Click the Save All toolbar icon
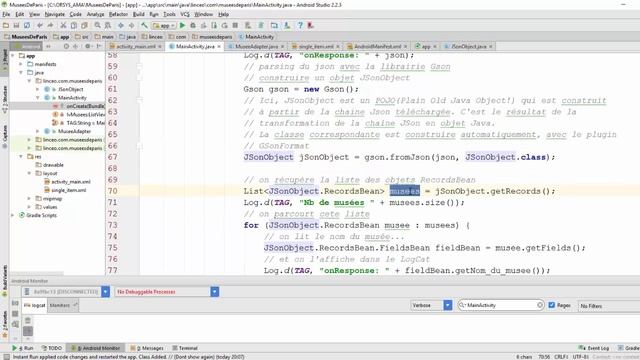 pyautogui.click(x=16, y=25)
